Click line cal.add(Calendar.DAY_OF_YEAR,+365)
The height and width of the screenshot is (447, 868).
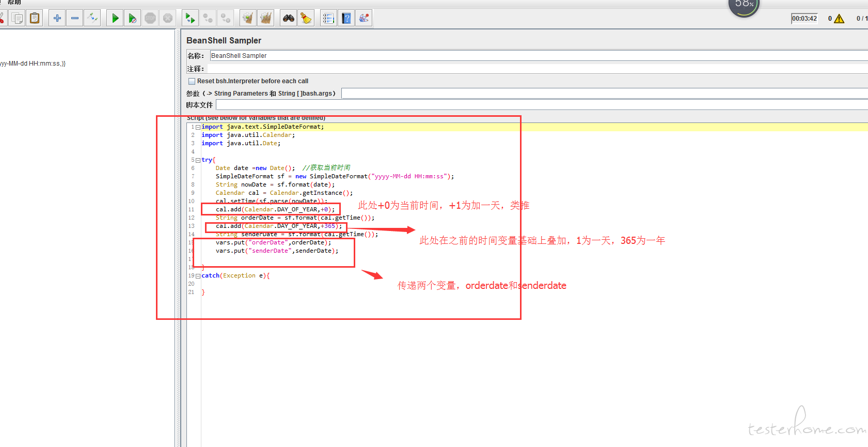point(279,226)
